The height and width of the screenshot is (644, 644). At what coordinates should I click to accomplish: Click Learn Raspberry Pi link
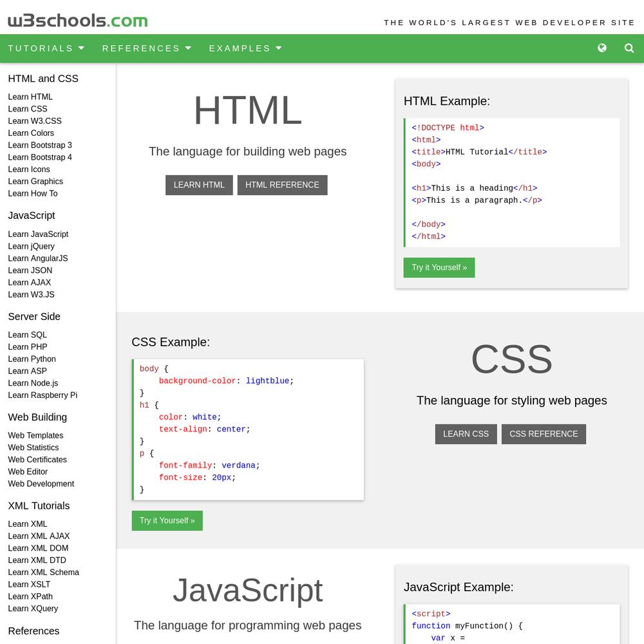(43, 395)
